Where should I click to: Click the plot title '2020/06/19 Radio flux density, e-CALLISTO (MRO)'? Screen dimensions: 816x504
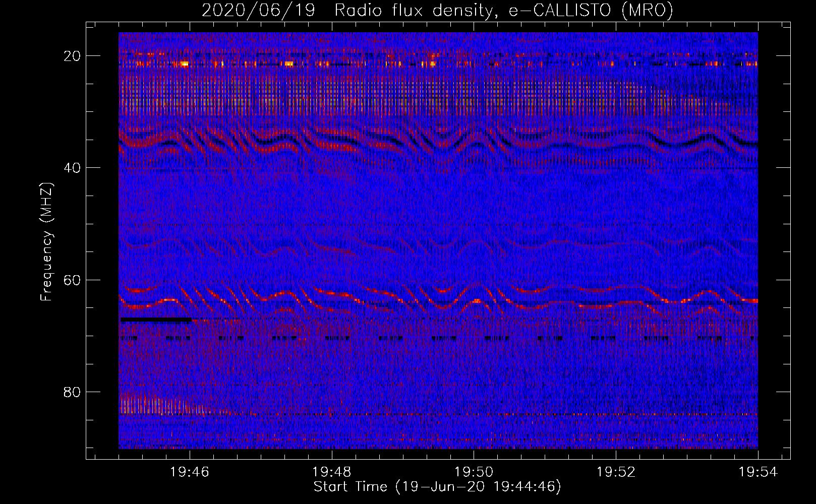437,10
